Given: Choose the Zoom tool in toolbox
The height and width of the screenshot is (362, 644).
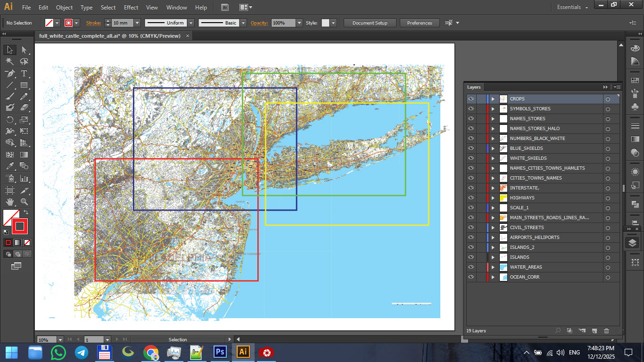Looking at the screenshot, I should [x=24, y=202].
